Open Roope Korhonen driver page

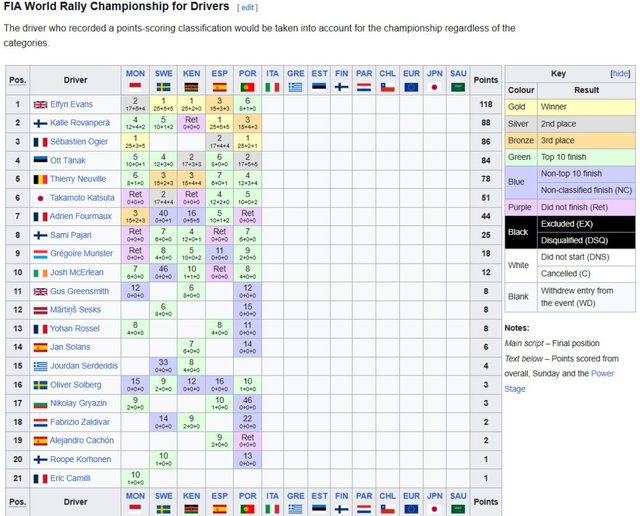tap(80, 459)
